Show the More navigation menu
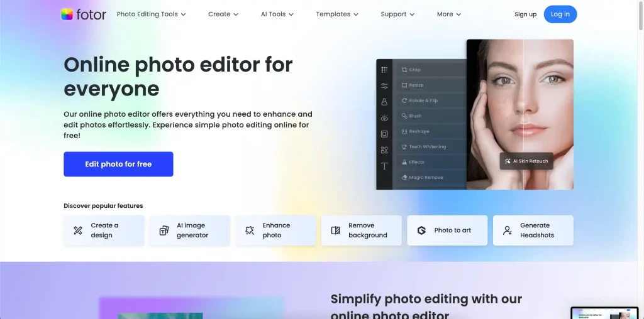 [x=449, y=14]
